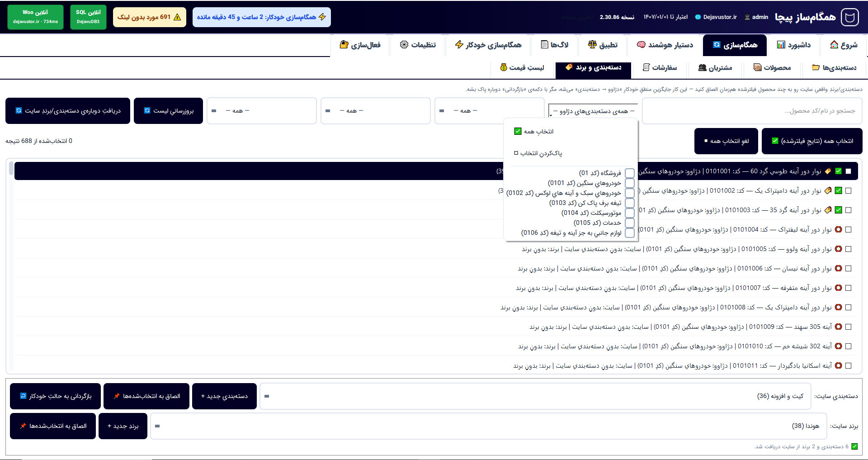Click the بروزرسانی لیست button
This screenshot has width=868, height=460.
click(x=169, y=111)
